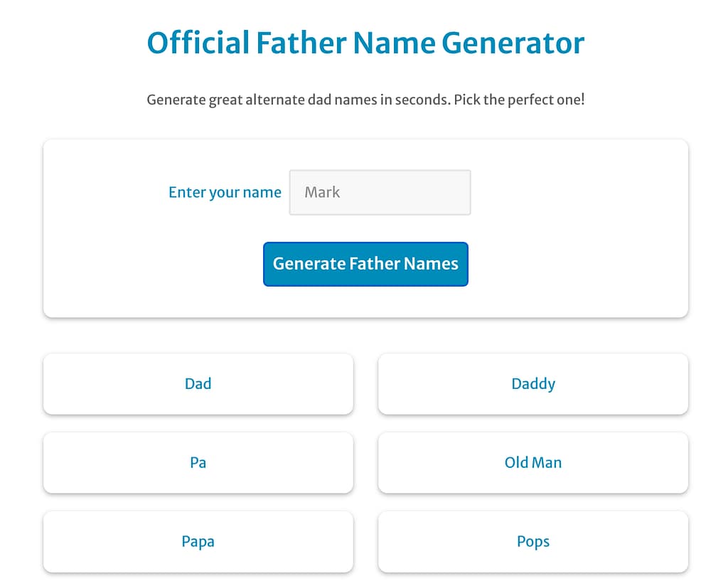Click the Papa text in the results
This screenshot has height=586, width=728.
pyautogui.click(x=198, y=542)
